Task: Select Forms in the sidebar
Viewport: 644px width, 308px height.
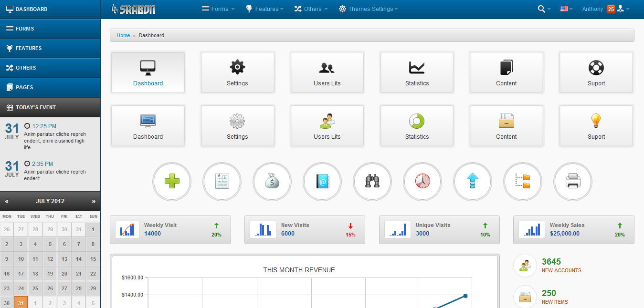Action: (50, 29)
